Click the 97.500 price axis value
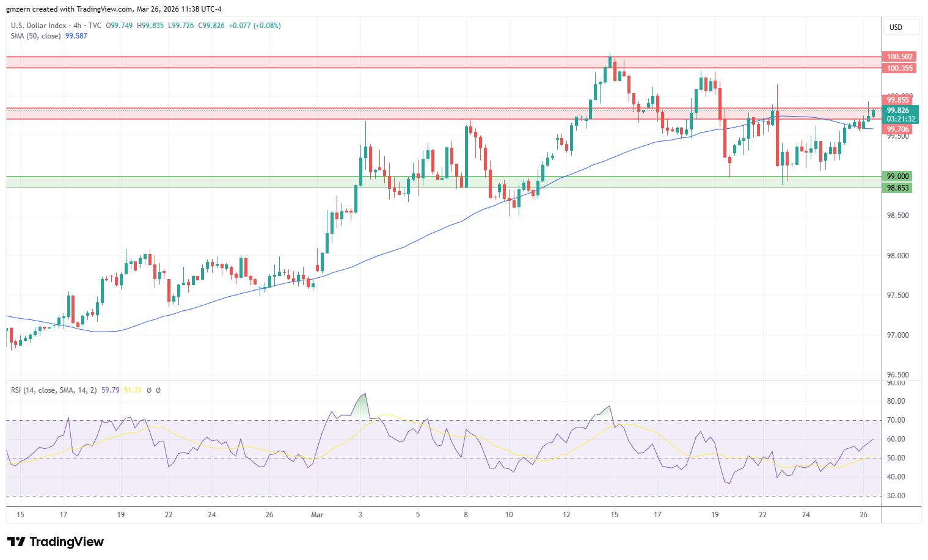The height and width of the screenshot is (560, 928). [x=898, y=296]
